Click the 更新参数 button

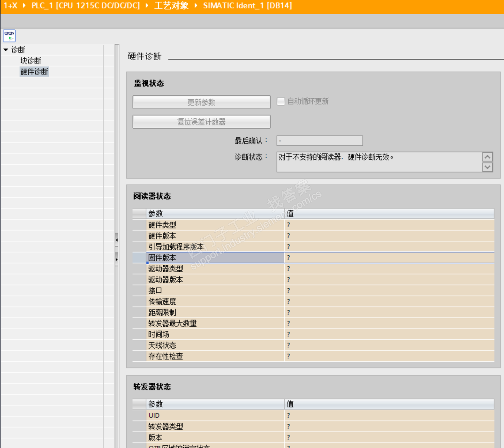tap(202, 102)
